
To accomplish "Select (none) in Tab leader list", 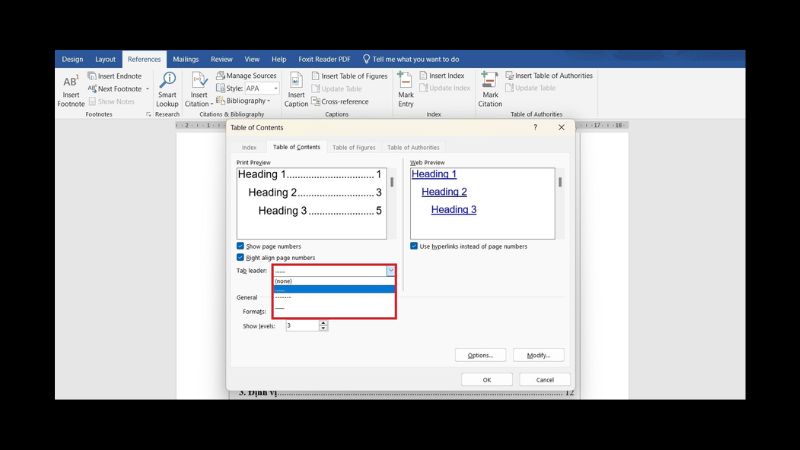I will tap(284, 281).
